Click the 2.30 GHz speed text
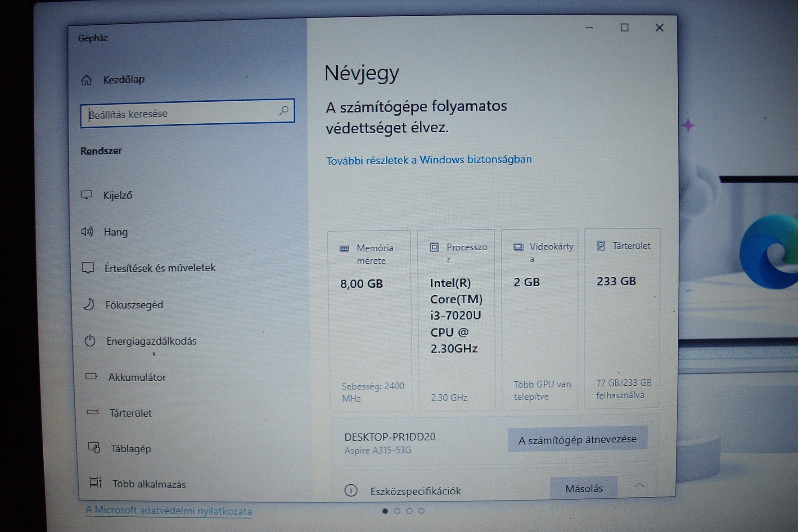Image resolution: width=798 pixels, height=532 pixels. tap(449, 397)
